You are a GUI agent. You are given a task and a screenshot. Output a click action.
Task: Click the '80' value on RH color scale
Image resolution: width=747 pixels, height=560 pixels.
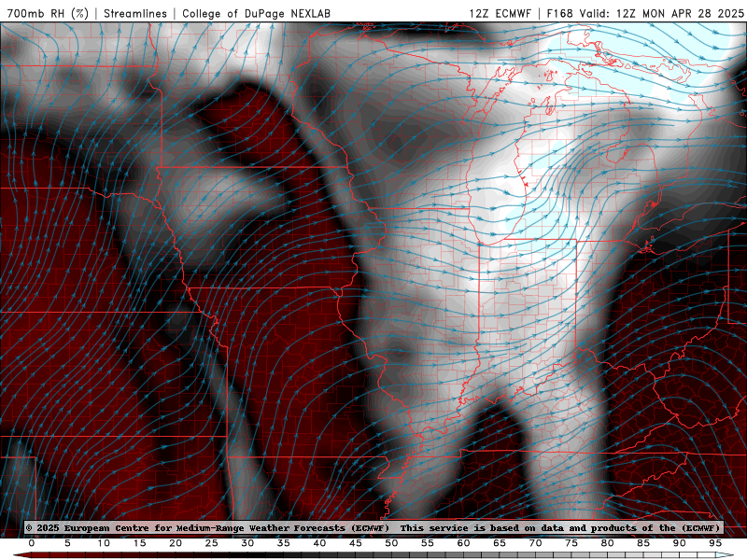[608, 543]
